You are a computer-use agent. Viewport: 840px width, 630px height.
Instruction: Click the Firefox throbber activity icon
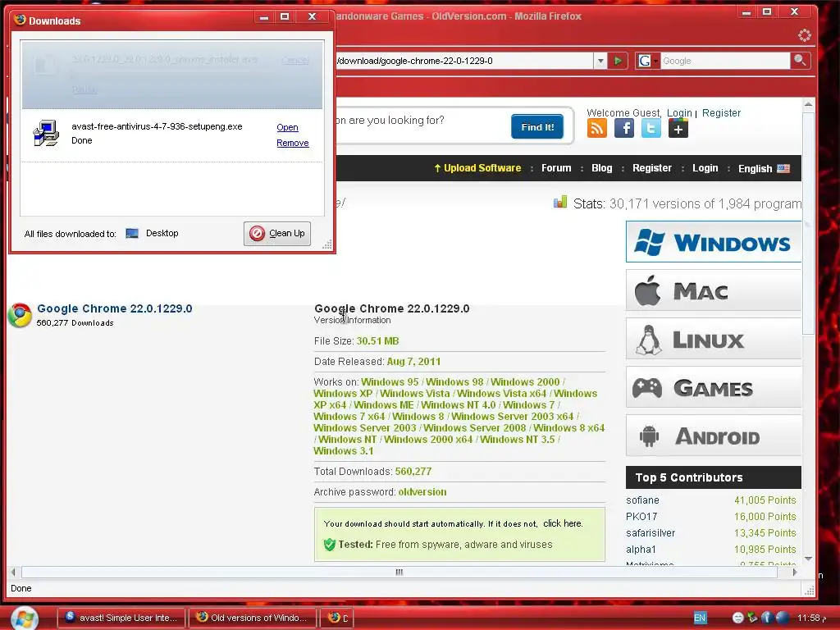[x=804, y=36]
